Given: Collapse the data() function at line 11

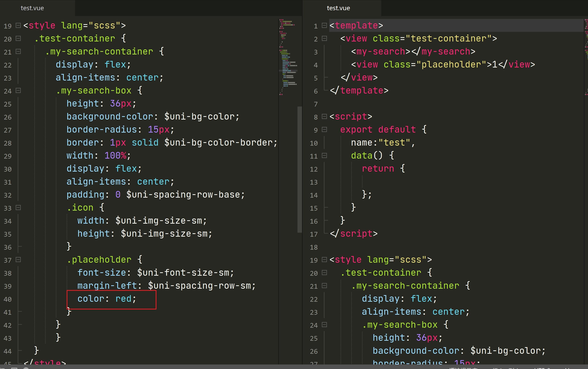Looking at the screenshot, I should (324, 155).
